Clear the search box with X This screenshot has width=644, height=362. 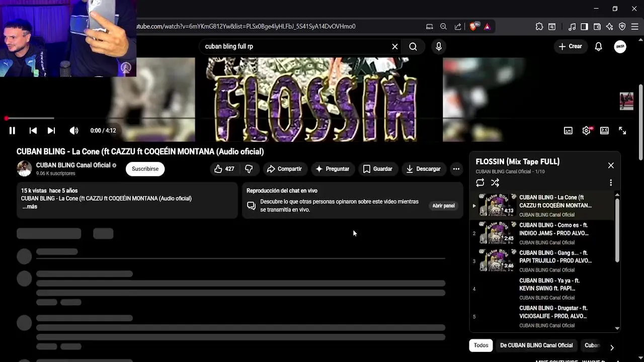tap(395, 46)
